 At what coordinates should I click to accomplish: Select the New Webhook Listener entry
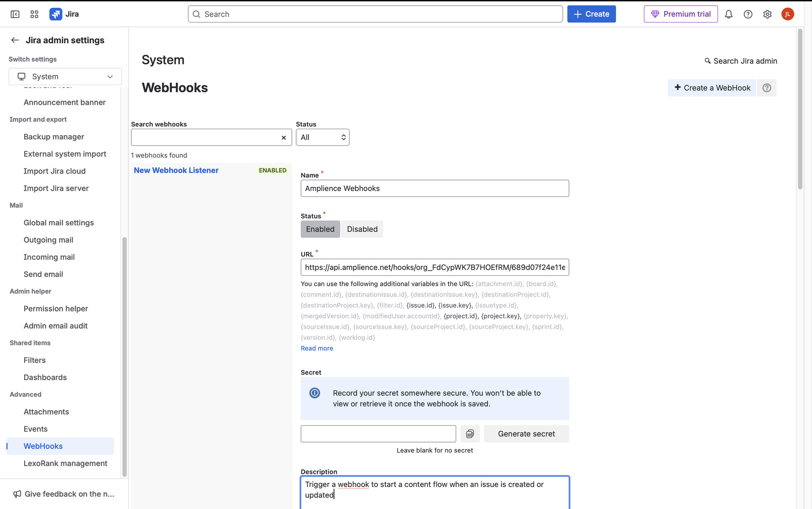(176, 170)
